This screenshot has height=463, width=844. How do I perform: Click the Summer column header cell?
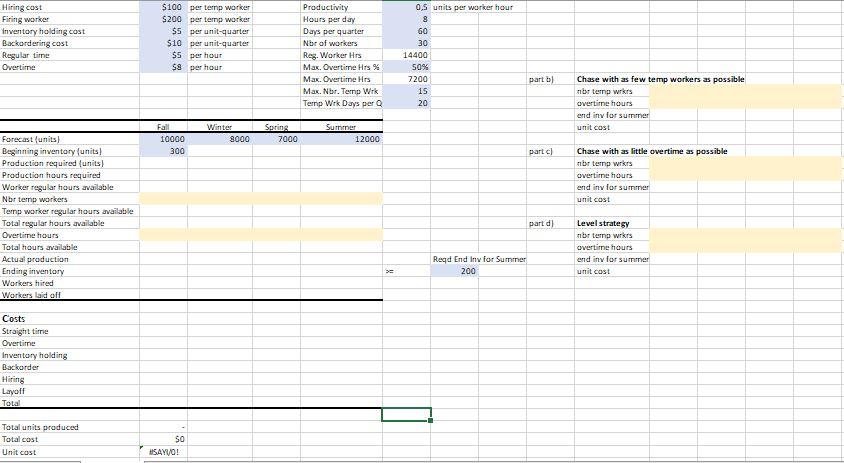pyautogui.click(x=341, y=127)
